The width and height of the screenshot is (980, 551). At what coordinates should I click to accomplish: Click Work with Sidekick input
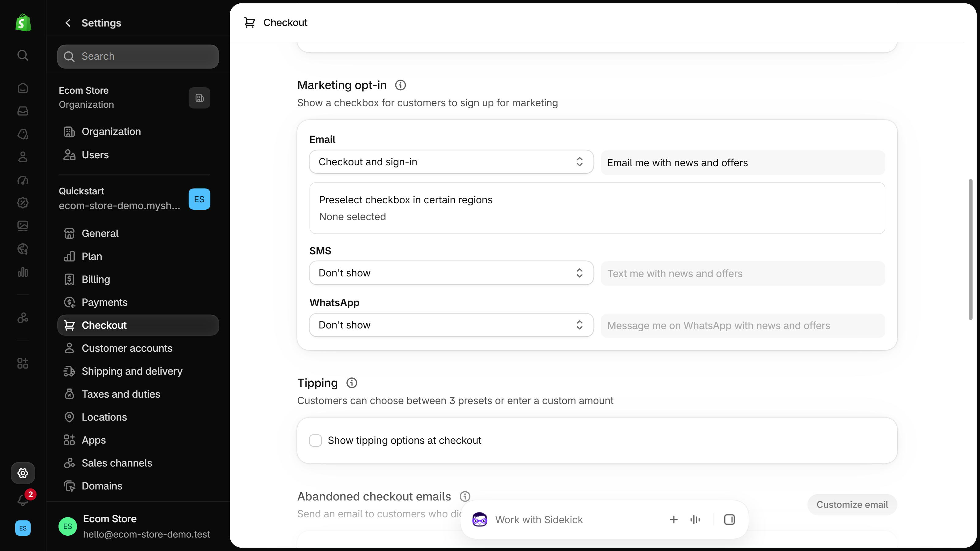click(539, 520)
